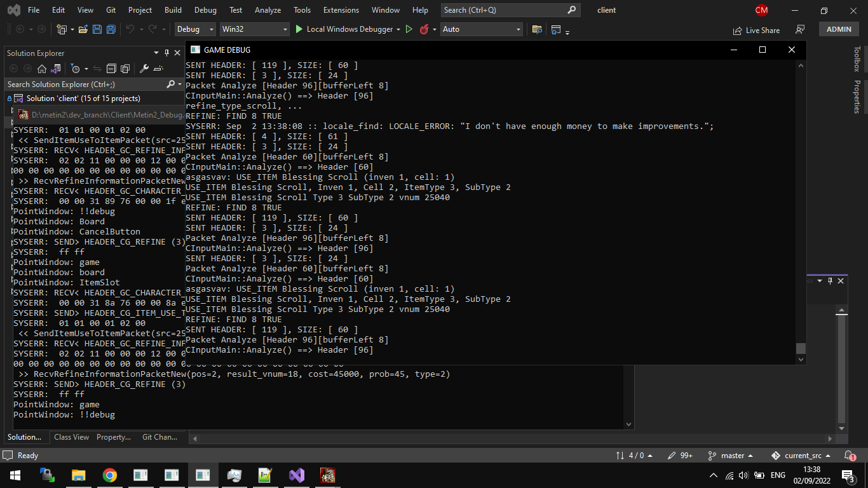Switch to the Class View tab
Image resolution: width=868 pixels, height=488 pixels.
pyautogui.click(x=71, y=437)
